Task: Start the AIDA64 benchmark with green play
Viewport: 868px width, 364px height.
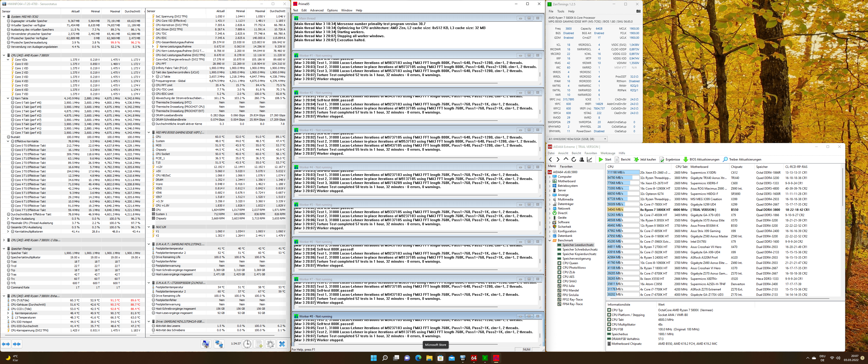Action: click(605, 160)
